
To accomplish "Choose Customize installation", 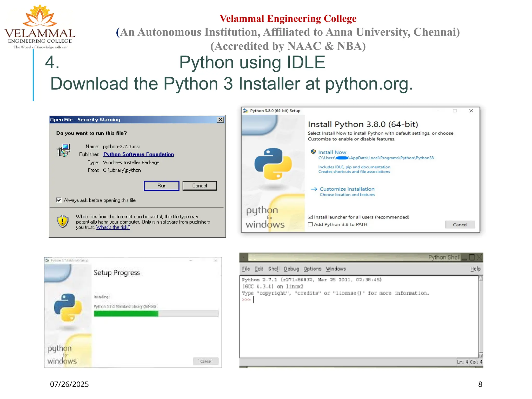I will click(347, 189).
